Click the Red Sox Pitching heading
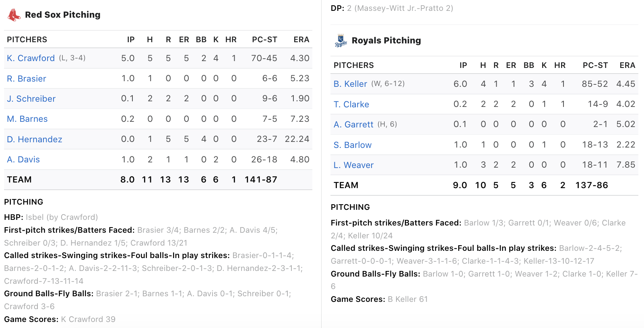 click(x=63, y=15)
